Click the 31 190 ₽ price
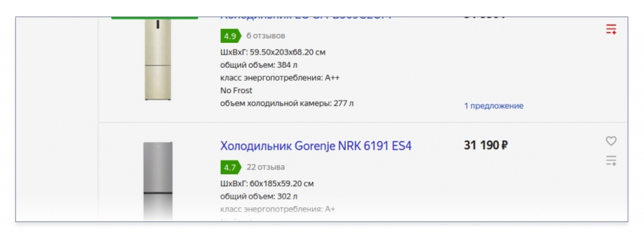The width and height of the screenshot is (644, 239). coord(486,145)
